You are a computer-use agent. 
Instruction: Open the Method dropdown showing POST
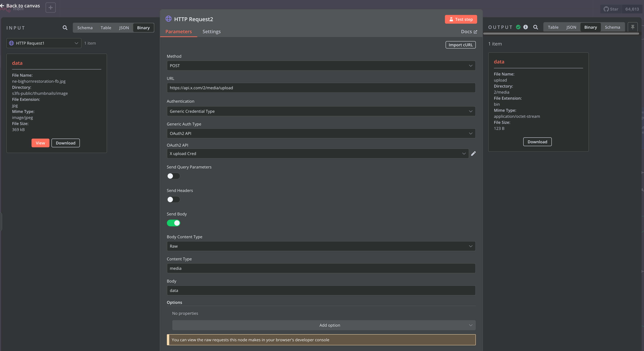321,66
